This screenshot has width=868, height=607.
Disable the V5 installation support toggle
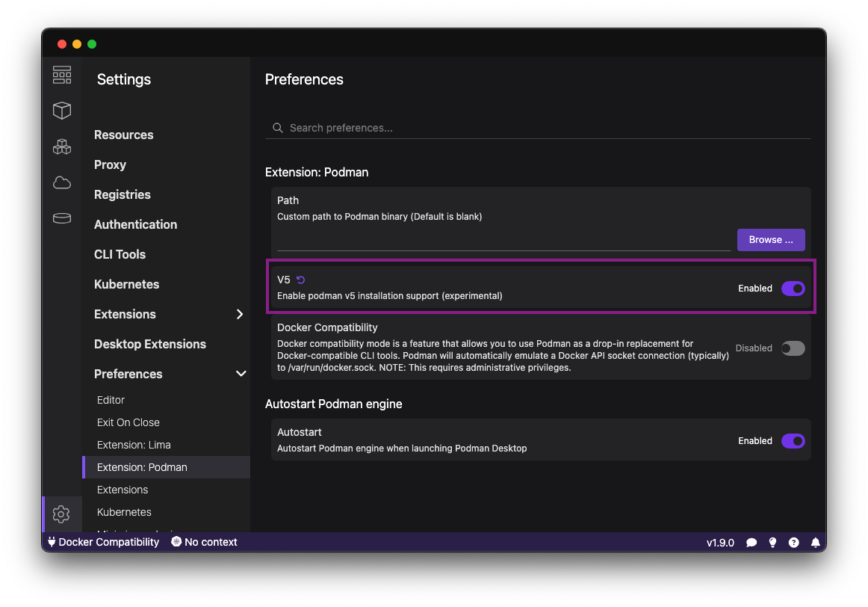[793, 289]
